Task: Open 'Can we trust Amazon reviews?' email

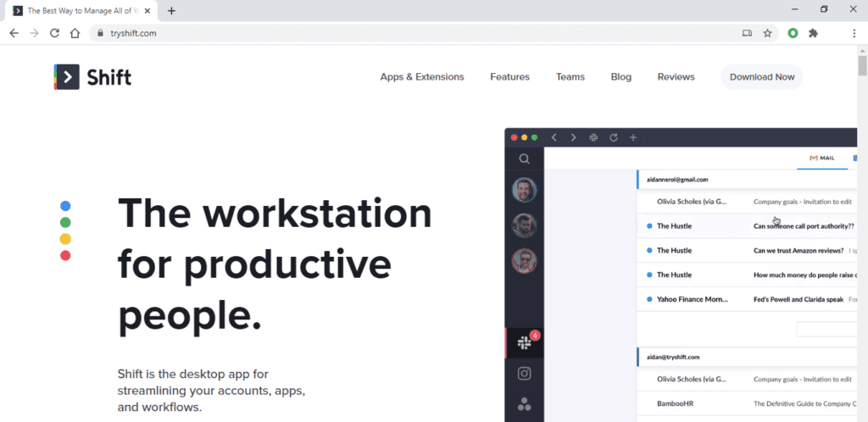Action: pyautogui.click(x=747, y=251)
